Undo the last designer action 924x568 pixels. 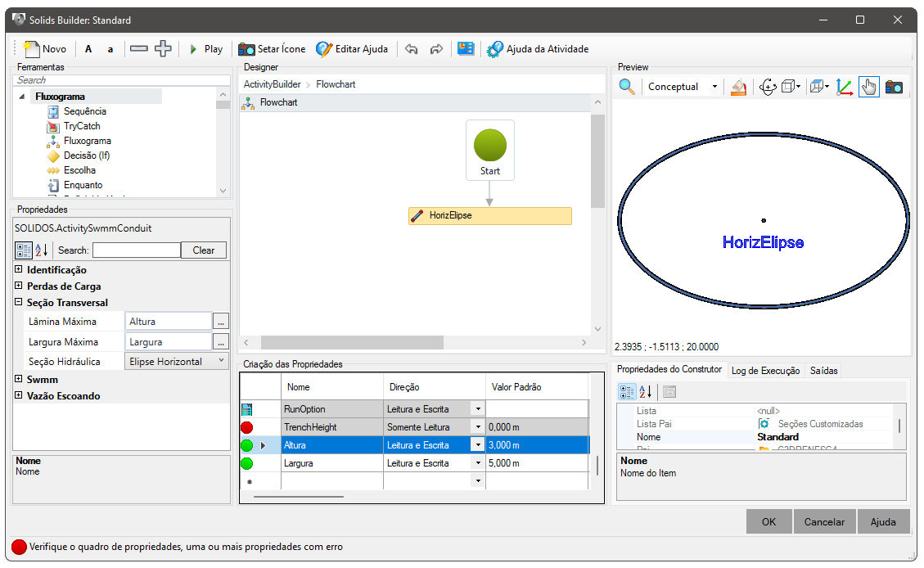tap(412, 49)
